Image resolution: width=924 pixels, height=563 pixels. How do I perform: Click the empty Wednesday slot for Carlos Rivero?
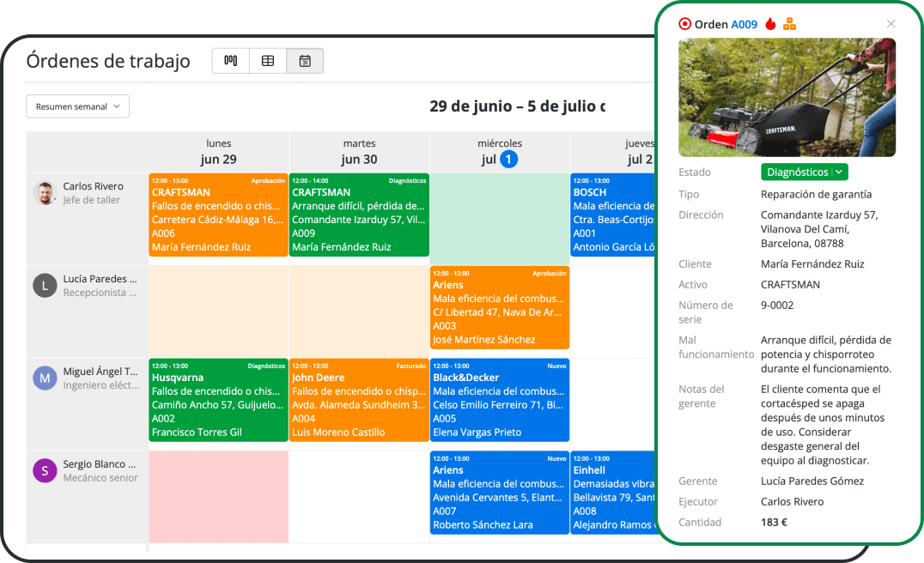tap(500, 219)
